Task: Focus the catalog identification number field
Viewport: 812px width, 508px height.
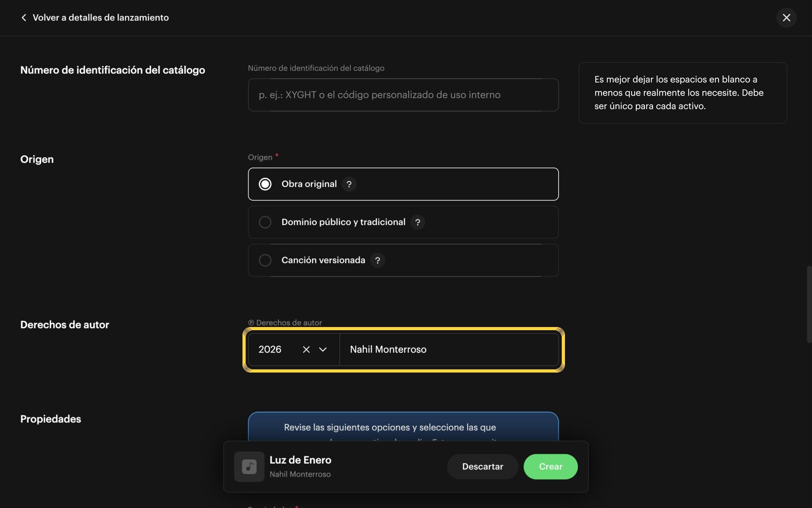Action: (x=403, y=95)
